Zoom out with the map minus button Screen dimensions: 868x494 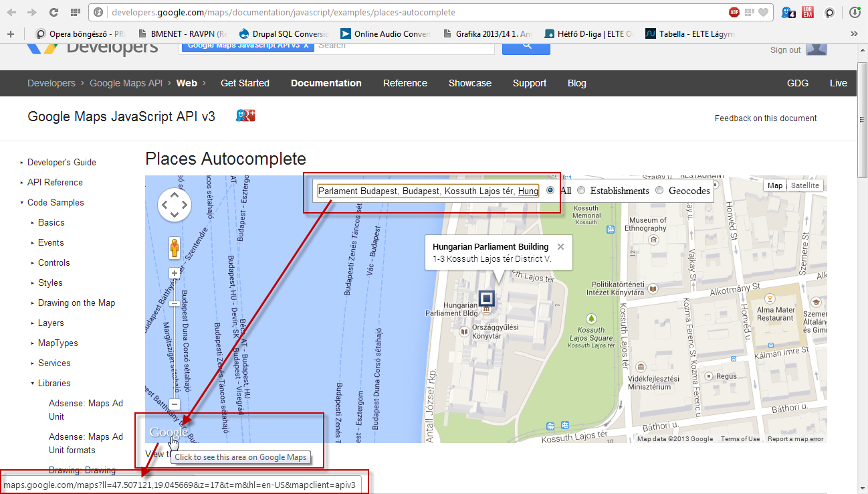coord(175,404)
